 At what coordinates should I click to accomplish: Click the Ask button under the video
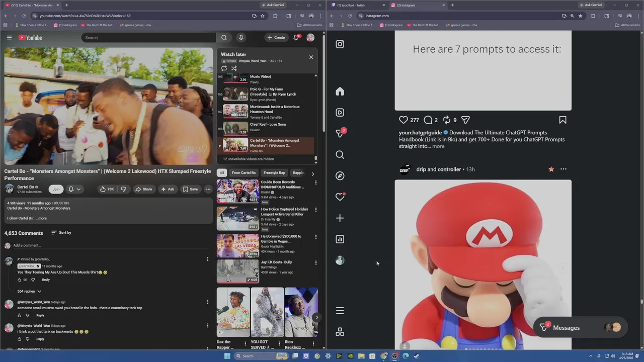(168, 189)
